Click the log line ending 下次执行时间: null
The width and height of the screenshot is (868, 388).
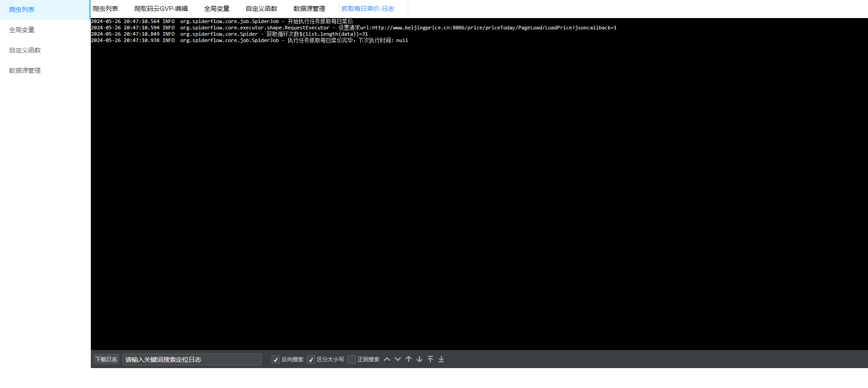(x=250, y=40)
